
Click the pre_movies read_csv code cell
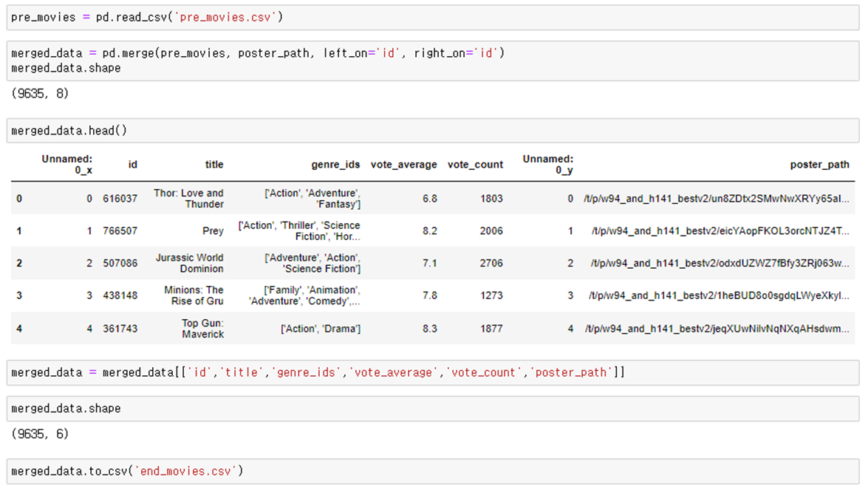tap(433, 17)
